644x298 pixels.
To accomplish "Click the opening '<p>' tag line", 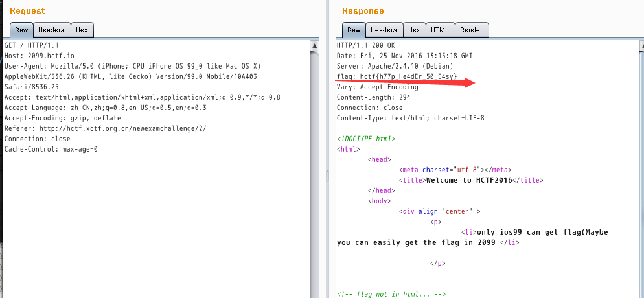I will (436, 222).
